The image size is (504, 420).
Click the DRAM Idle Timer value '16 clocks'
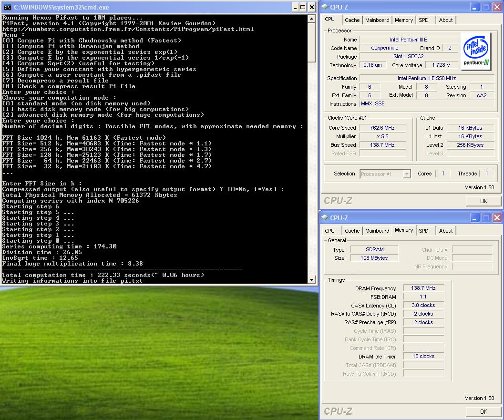pos(423,357)
